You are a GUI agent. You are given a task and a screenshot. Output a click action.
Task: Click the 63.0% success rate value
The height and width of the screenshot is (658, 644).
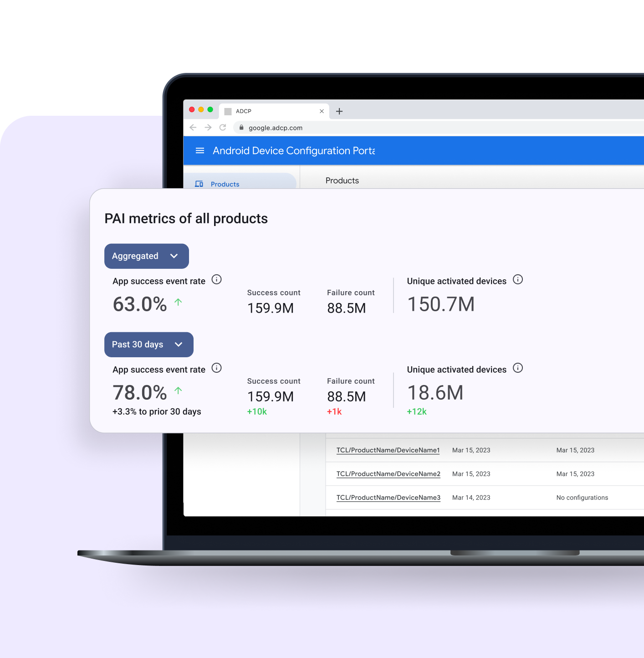click(x=140, y=304)
